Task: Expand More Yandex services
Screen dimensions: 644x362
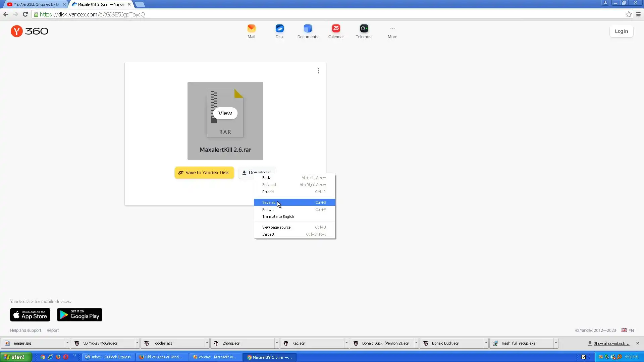Action: click(392, 32)
